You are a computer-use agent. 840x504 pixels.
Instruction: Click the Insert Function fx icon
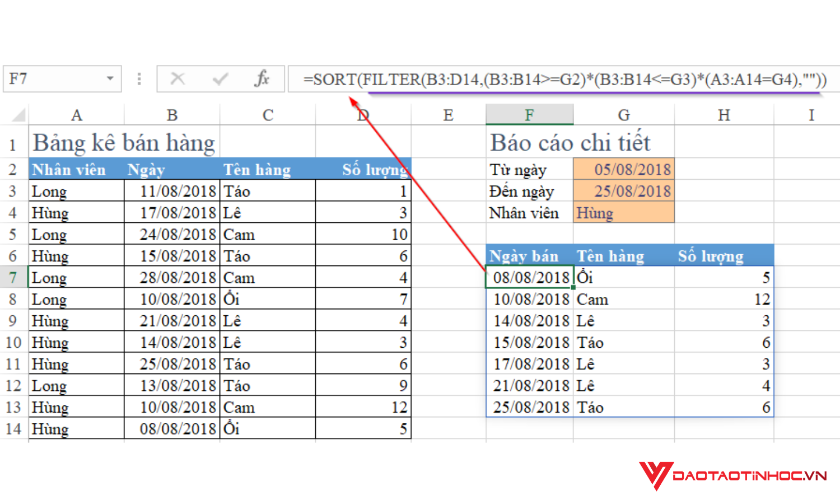click(x=262, y=78)
